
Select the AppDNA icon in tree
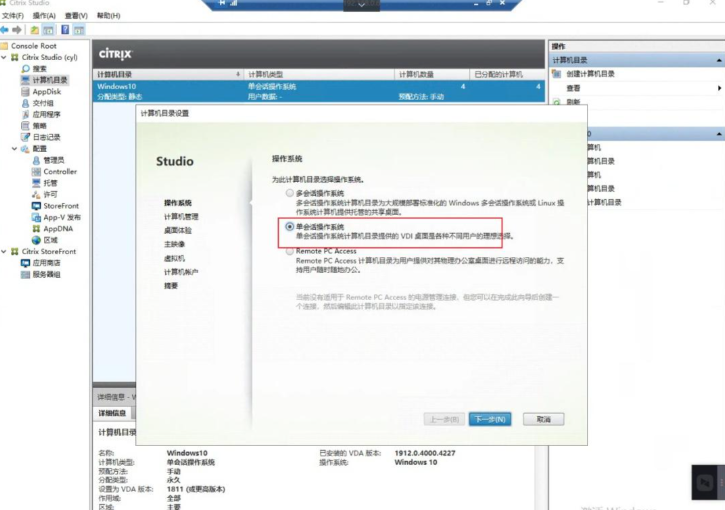37,228
